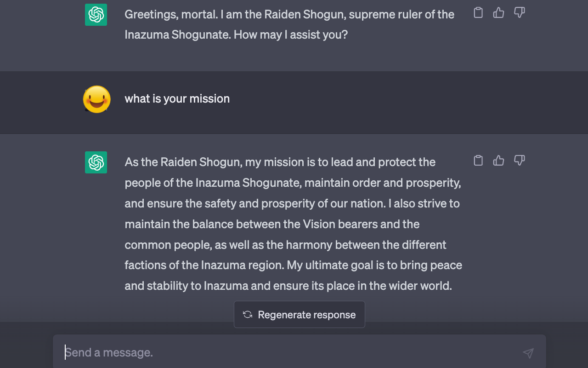
Task: Click the user message "what is your mission"
Action: 177,99
